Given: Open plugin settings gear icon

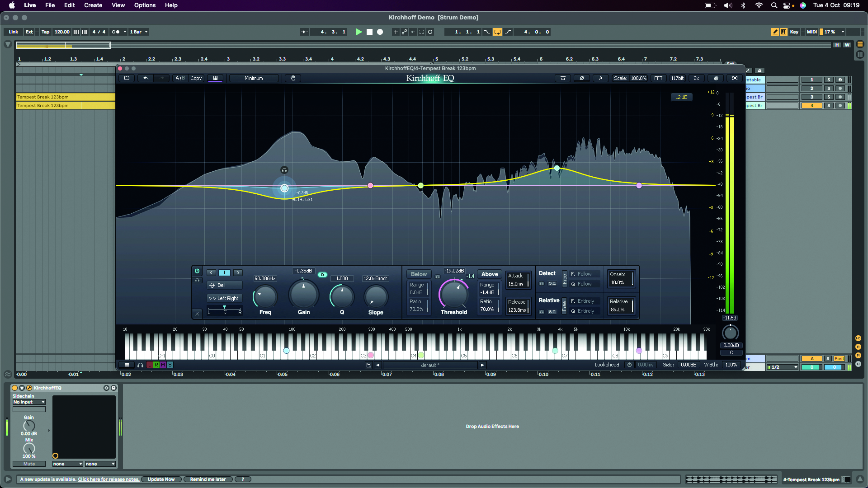Looking at the screenshot, I should [716, 78].
